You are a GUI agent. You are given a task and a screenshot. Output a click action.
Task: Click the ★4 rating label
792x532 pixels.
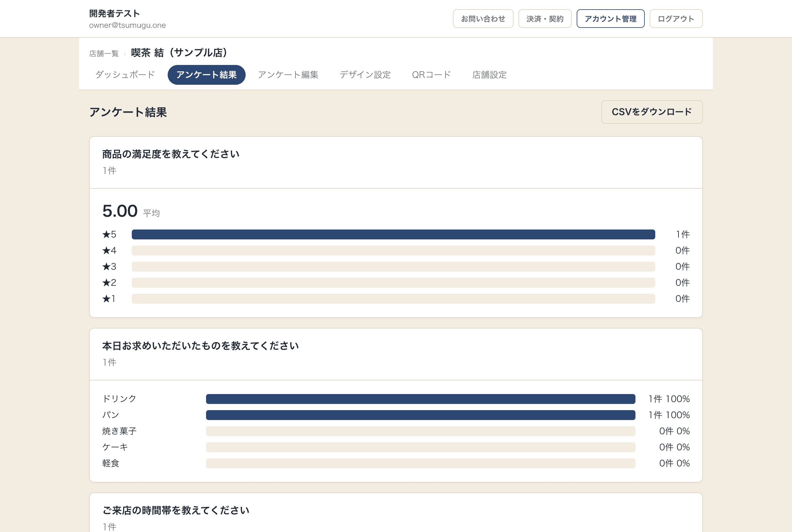pyautogui.click(x=109, y=251)
